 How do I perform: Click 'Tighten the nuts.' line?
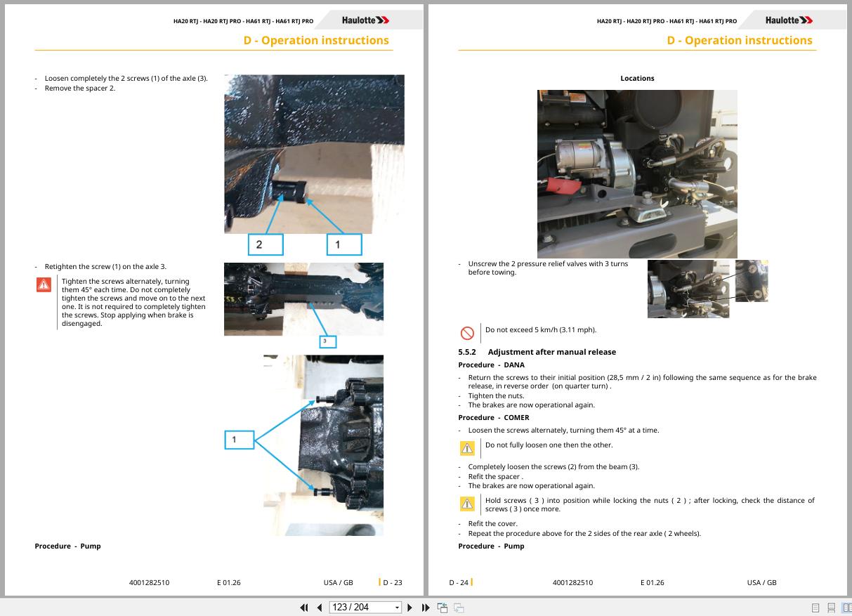coord(496,396)
